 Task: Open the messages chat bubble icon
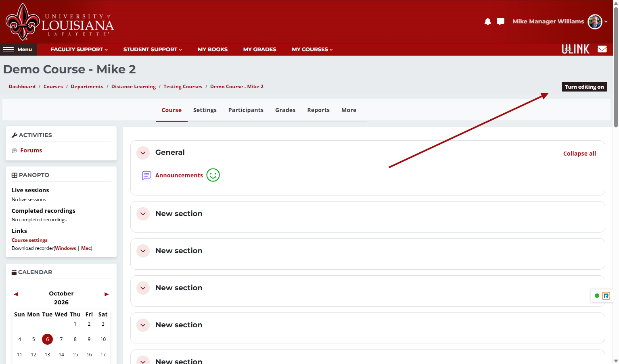pyautogui.click(x=500, y=21)
